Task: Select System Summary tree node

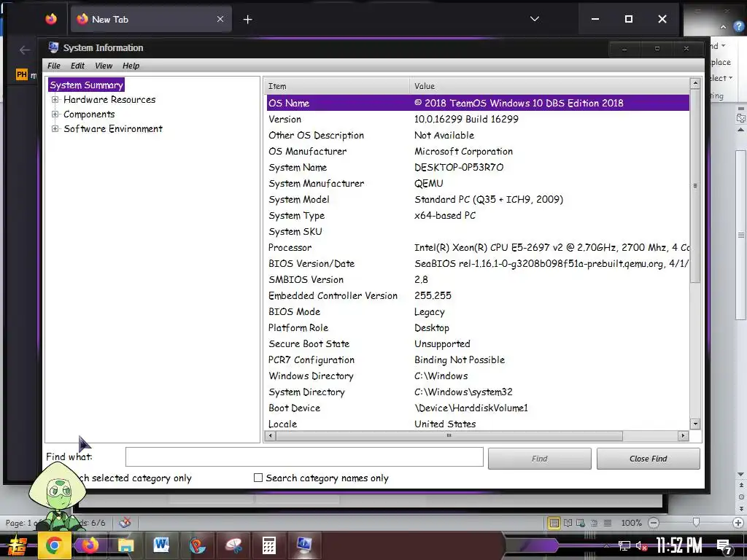Action: (86, 85)
